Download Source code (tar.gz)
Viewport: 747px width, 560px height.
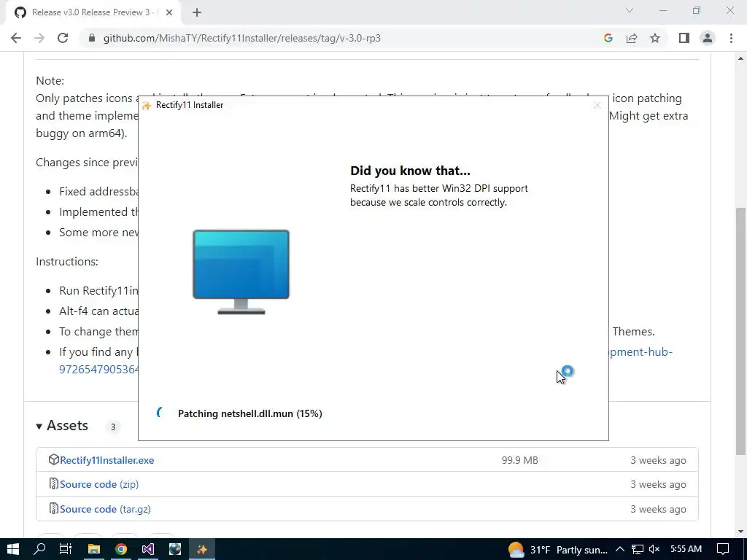point(105,509)
